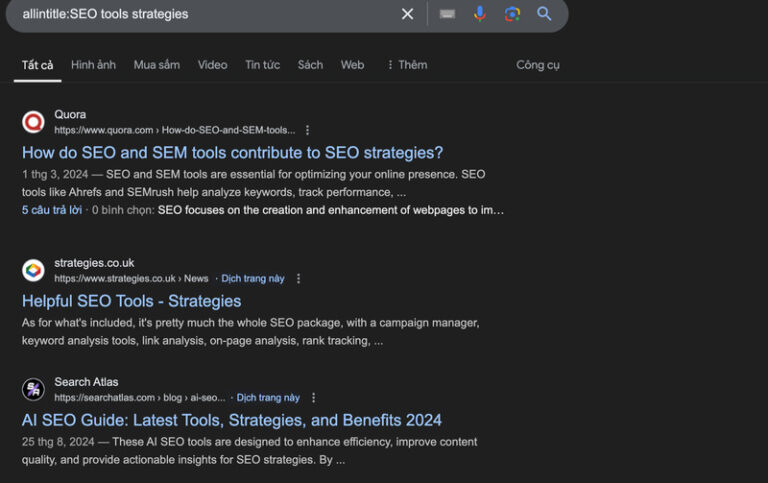Screen dimensions: 768x483
Task: Open the Quora SEO and SEM result
Action: click(x=232, y=153)
